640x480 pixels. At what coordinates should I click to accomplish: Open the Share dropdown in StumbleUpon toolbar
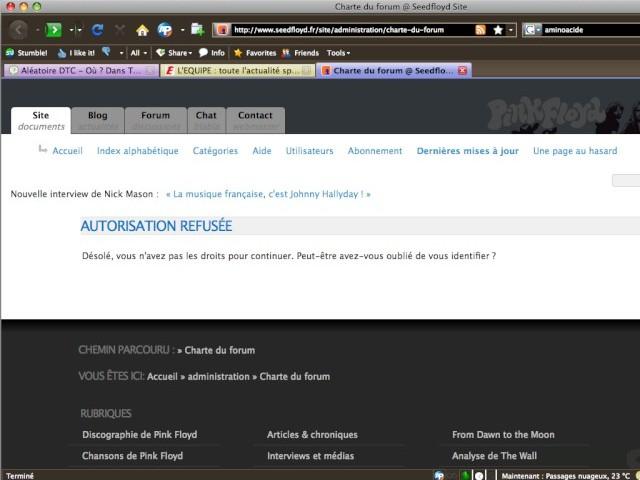[x=174, y=53]
